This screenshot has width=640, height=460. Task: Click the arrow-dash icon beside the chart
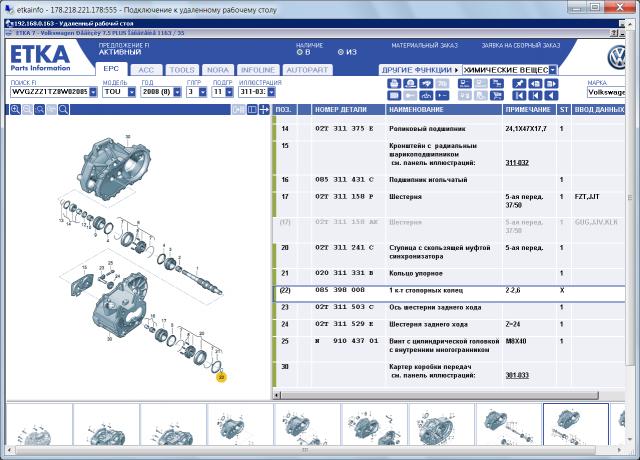click(x=442, y=96)
